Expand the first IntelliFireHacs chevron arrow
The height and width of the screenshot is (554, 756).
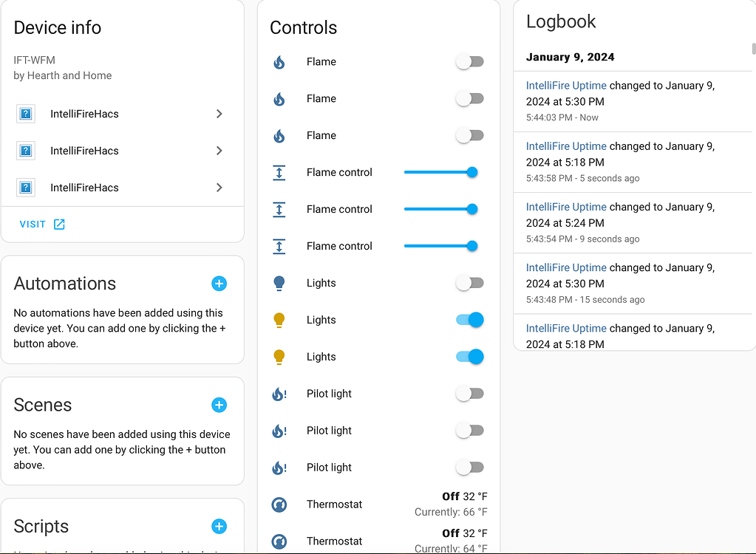coord(219,114)
